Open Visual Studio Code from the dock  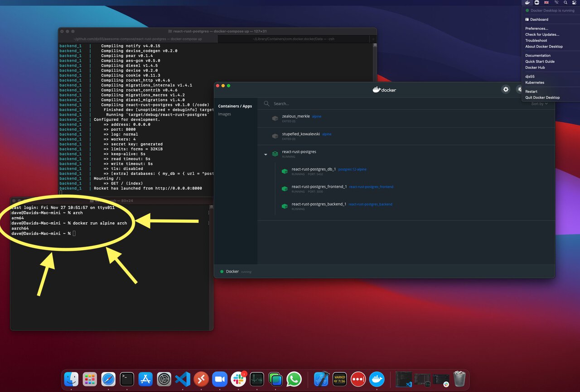pos(183,379)
